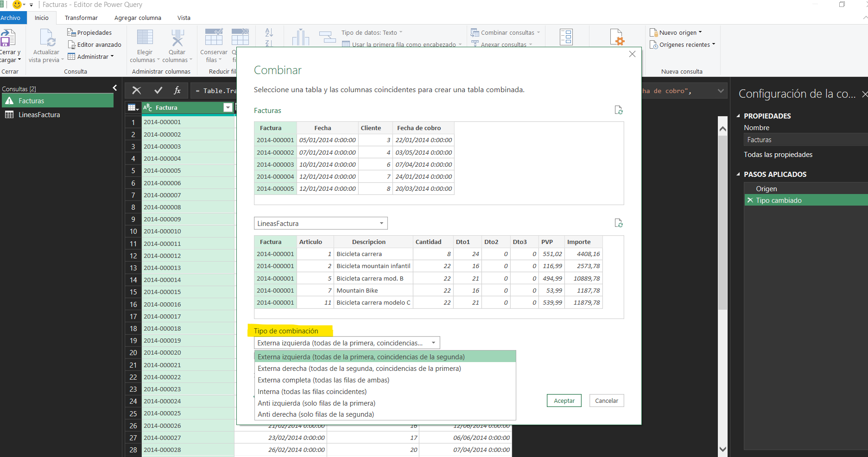Click the Cancelar button
The height and width of the screenshot is (457, 868).
[x=607, y=401]
